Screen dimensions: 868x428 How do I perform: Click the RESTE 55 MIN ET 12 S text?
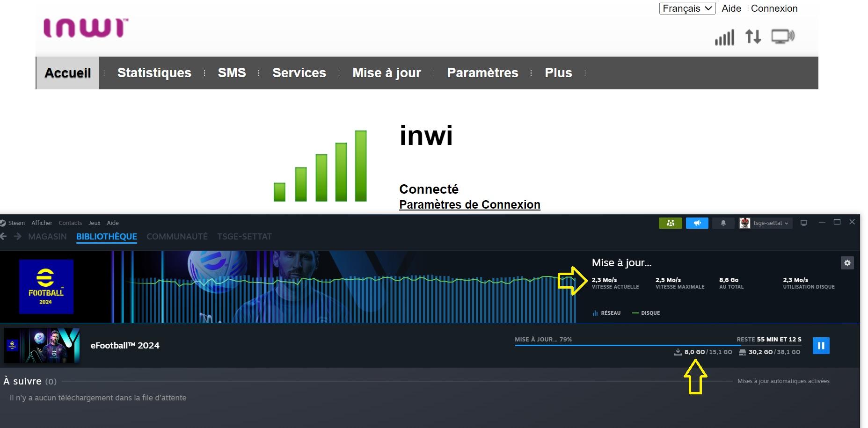pos(769,340)
